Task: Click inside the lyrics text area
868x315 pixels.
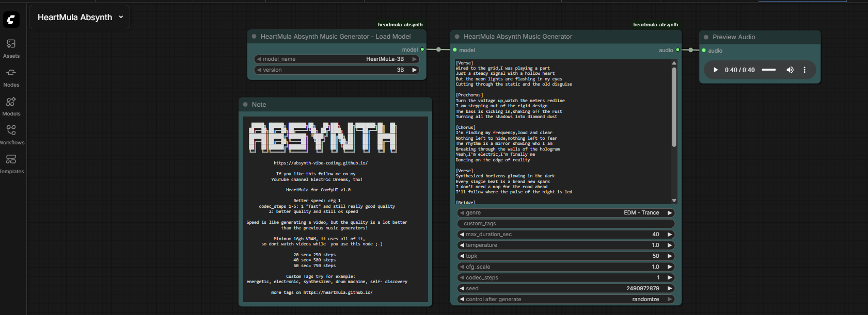Action: coord(562,132)
